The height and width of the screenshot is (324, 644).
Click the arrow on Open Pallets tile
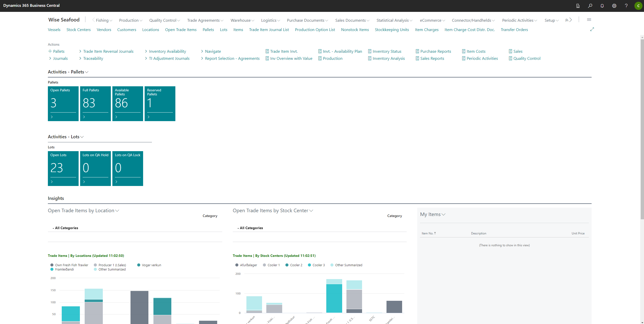point(52,117)
